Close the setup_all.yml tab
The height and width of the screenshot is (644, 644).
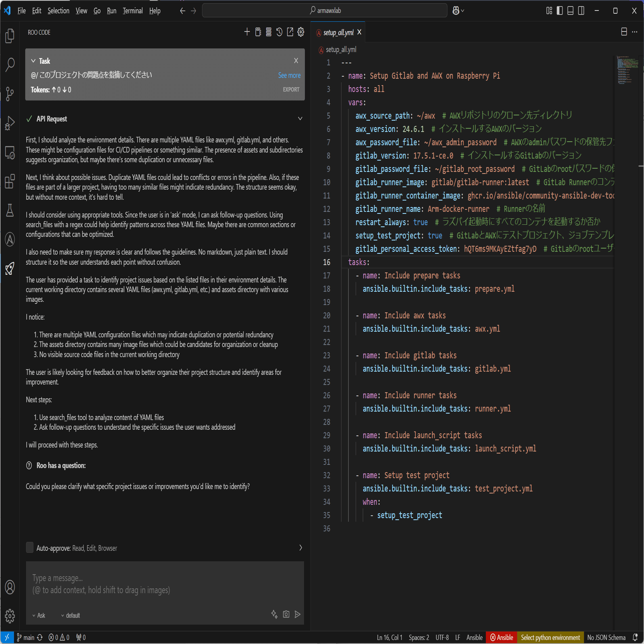(x=359, y=32)
